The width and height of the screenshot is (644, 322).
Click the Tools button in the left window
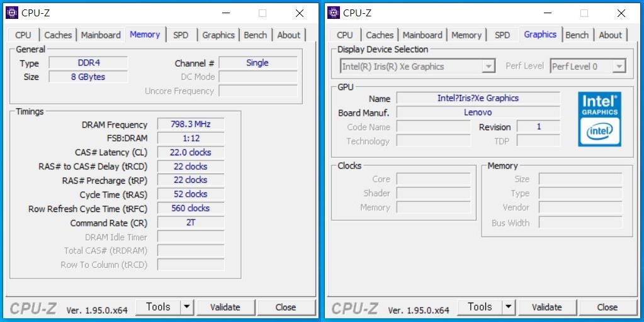click(158, 308)
